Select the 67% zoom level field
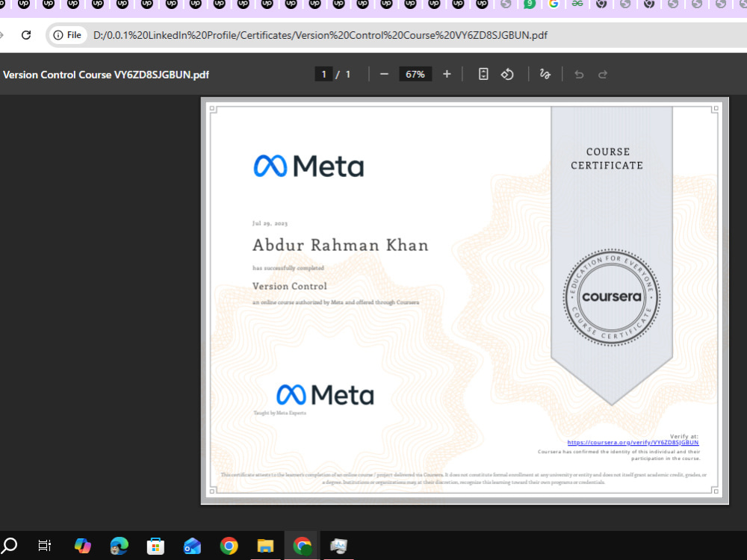The width and height of the screenshot is (747, 560). click(x=415, y=74)
